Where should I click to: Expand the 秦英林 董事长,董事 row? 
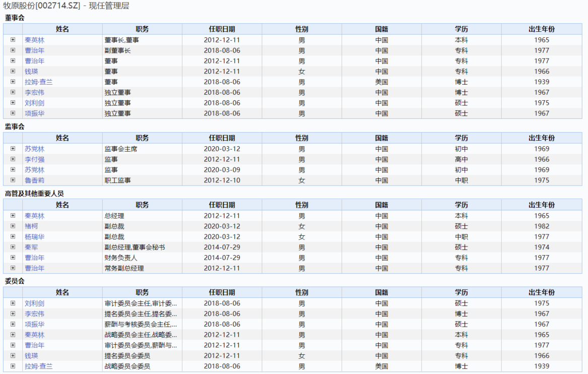click(13, 40)
